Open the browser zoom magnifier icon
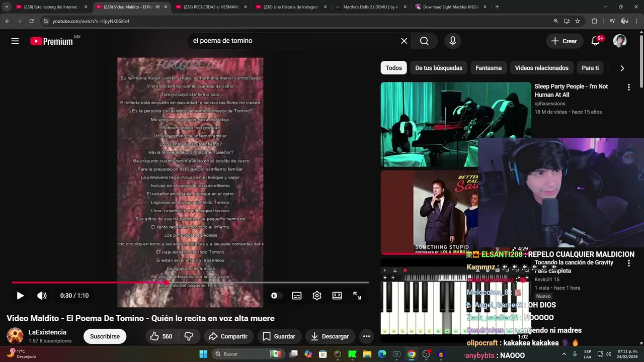 (x=555, y=21)
